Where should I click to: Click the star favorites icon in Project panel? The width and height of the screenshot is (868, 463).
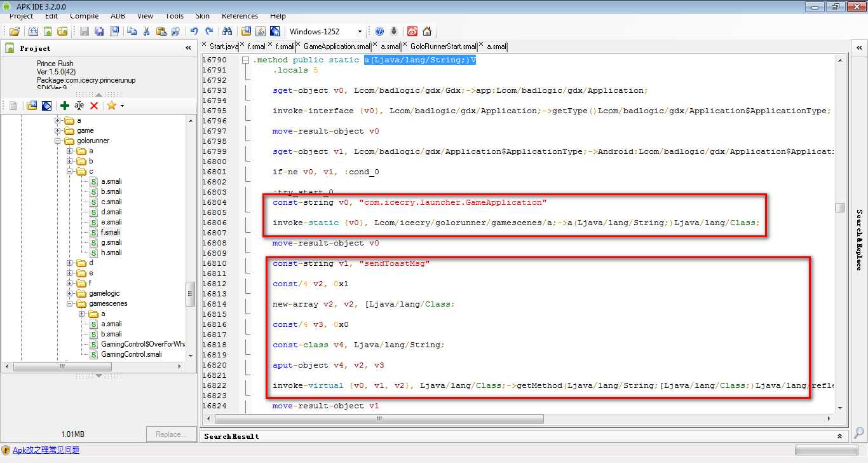tap(111, 106)
